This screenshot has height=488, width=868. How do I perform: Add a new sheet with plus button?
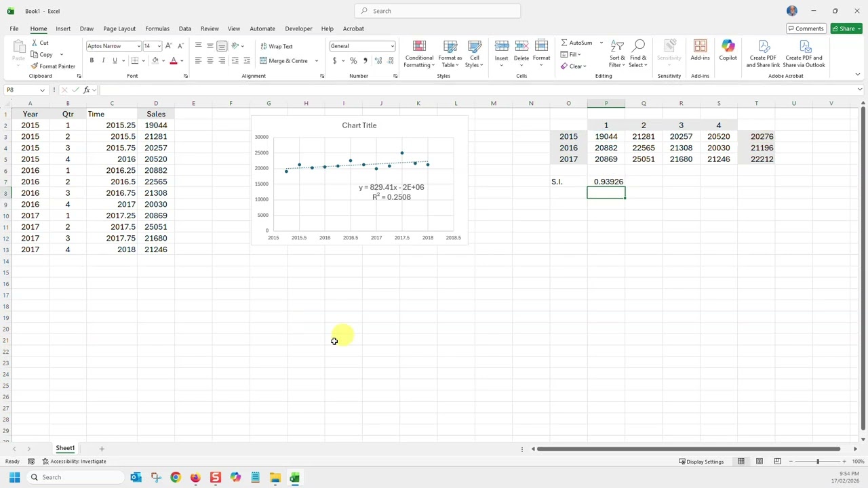tap(102, 449)
